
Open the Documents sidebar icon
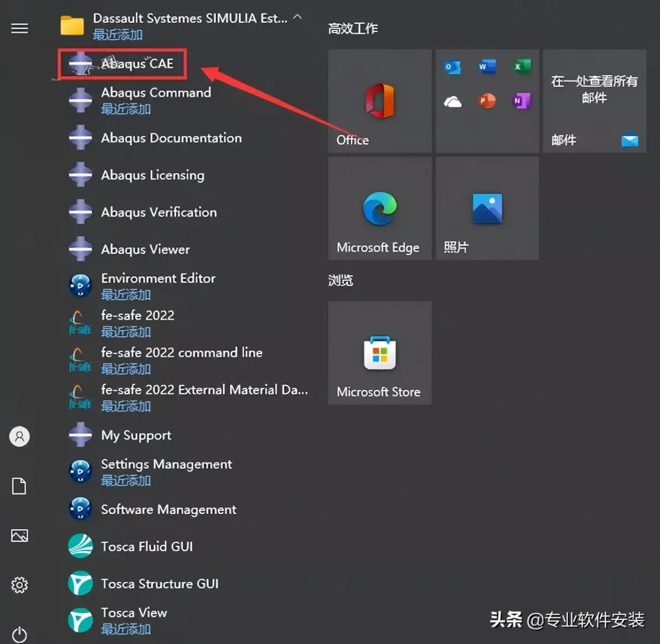(x=19, y=486)
